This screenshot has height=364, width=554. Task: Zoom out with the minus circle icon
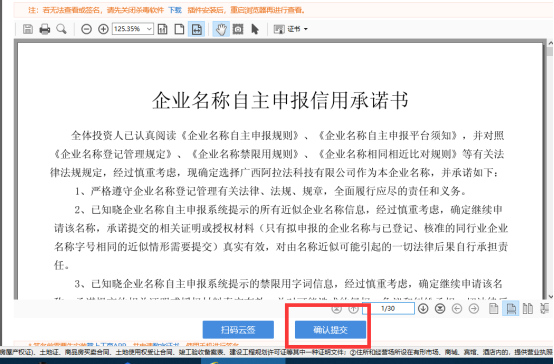coord(86,29)
